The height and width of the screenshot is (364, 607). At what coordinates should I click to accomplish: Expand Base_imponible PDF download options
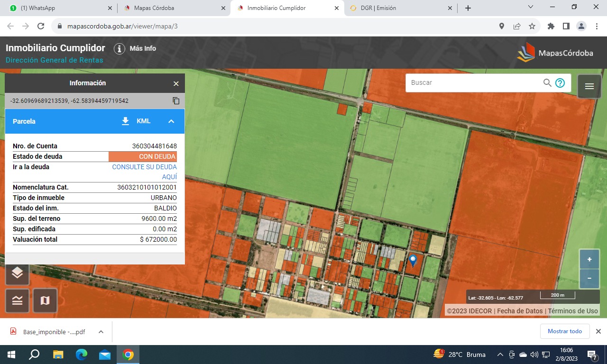point(101,332)
